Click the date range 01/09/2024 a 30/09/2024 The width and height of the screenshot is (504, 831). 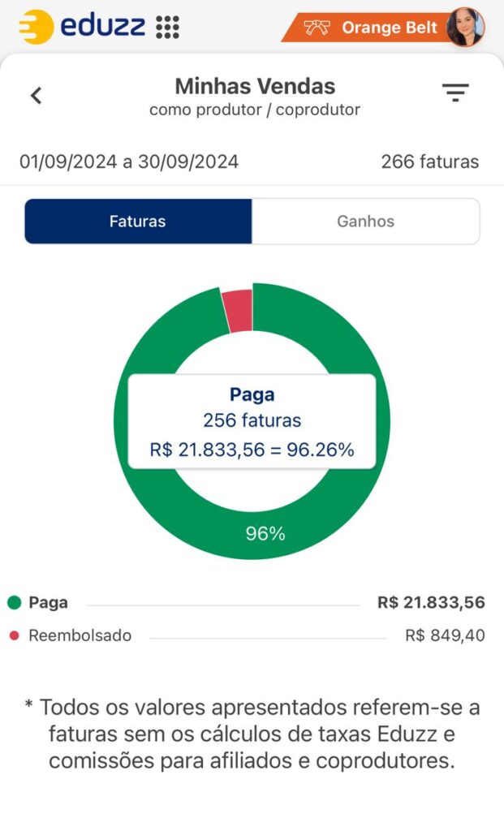point(129,161)
